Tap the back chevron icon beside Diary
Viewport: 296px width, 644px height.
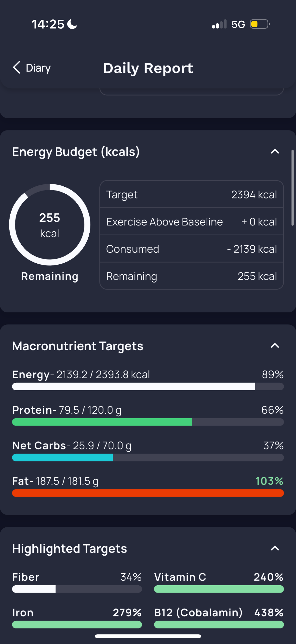[17, 68]
